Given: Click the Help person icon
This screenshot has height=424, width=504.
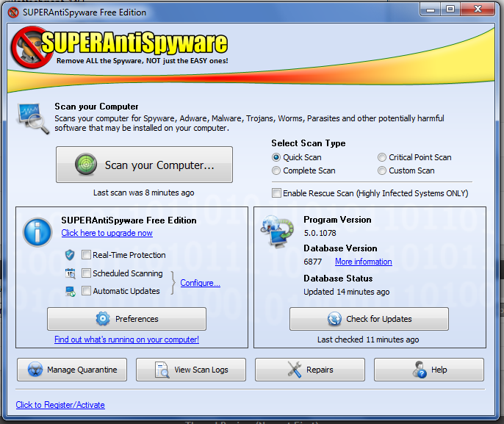Looking at the screenshot, I should (420, 370).
